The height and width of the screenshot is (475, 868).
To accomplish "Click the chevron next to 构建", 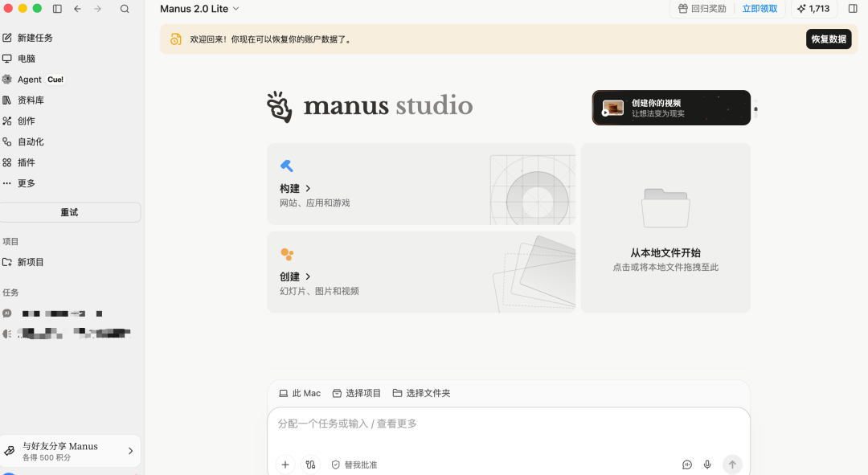I will (x=309, y=189).
